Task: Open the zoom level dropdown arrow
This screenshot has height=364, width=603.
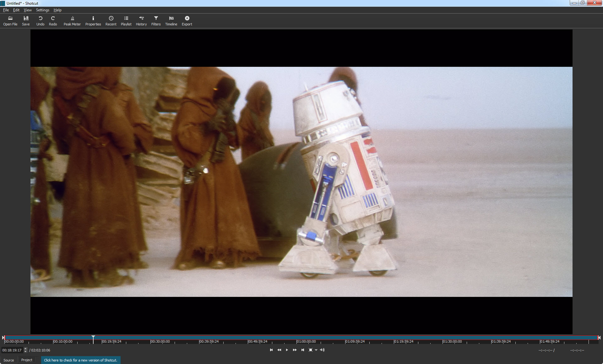Action: click(316, 350)
